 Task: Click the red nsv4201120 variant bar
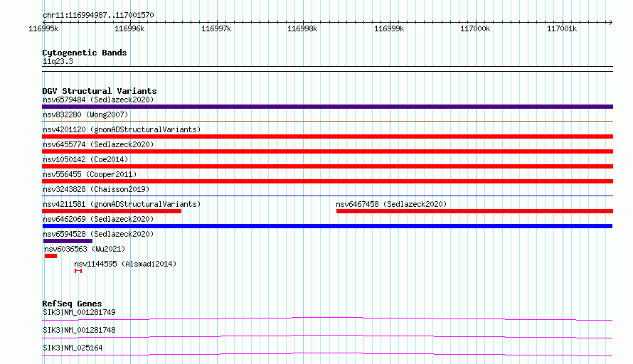coord(327,136)
